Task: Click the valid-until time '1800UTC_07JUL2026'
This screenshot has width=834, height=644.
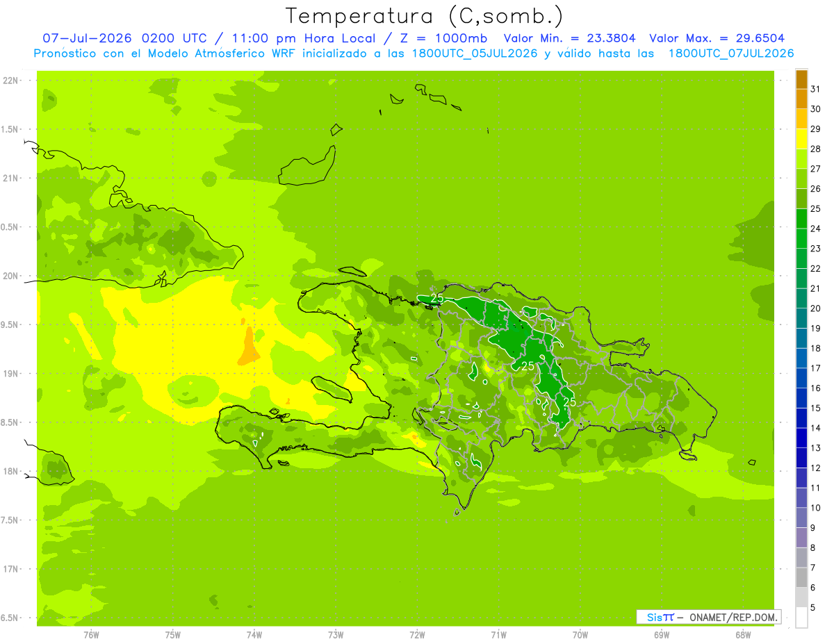Action: [730, 53]
